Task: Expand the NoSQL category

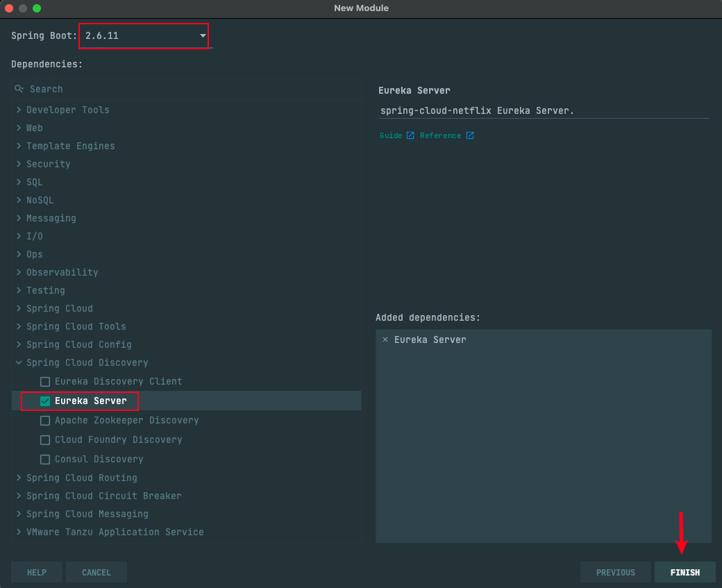Action: pos(19,200)
